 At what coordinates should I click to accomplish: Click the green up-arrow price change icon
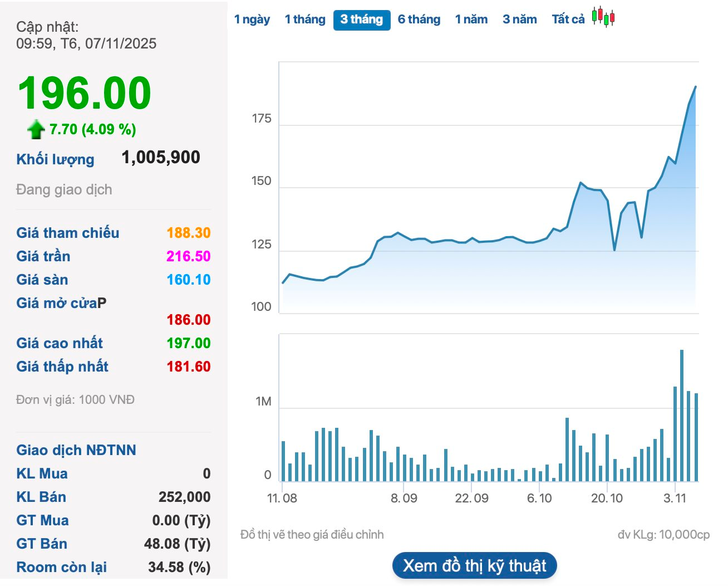point(36,129)
